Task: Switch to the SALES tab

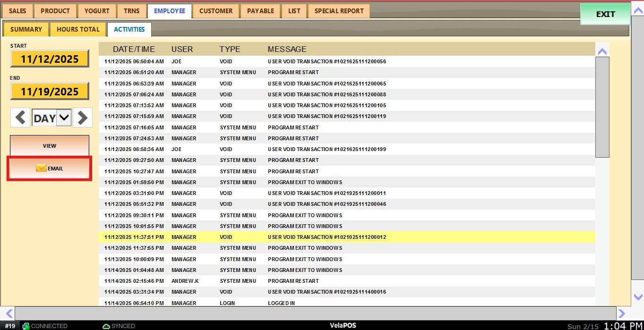Action: click(18, 11)
